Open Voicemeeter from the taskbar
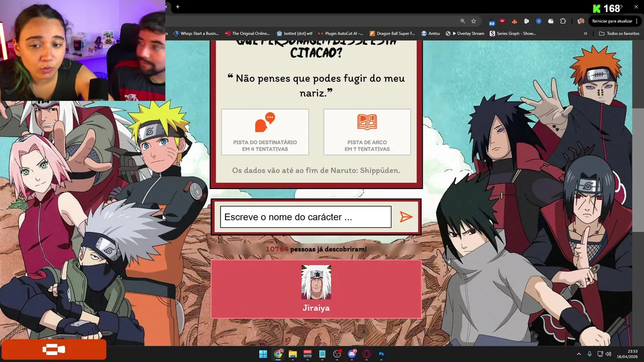The image size is (644, 362). tap(307, 354)
